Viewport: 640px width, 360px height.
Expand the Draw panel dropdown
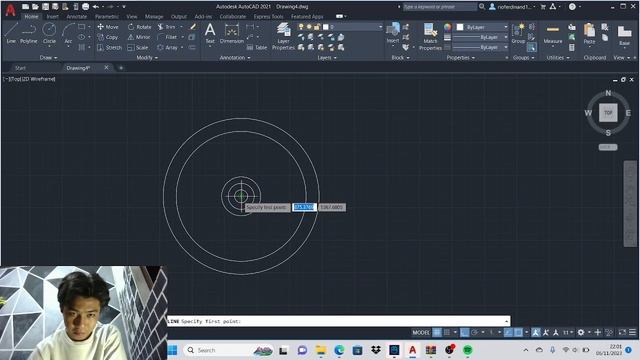coord(49,58)
